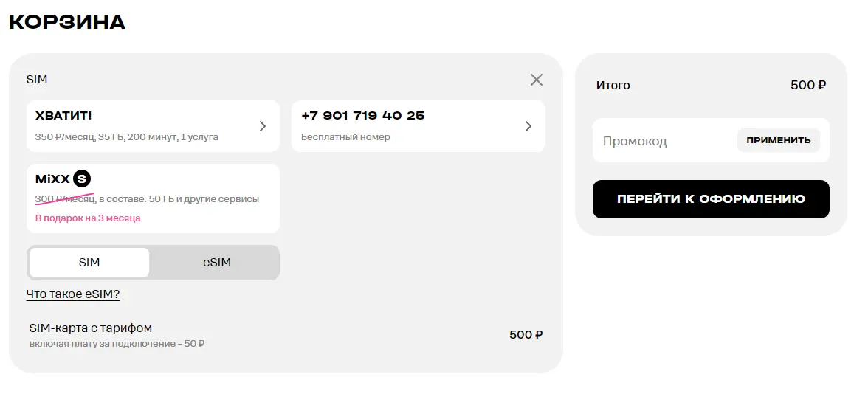Open the ХВАТИТ! tariff chevron arrow
This screenshot has height=394, width=868.
tap(263, 126)
